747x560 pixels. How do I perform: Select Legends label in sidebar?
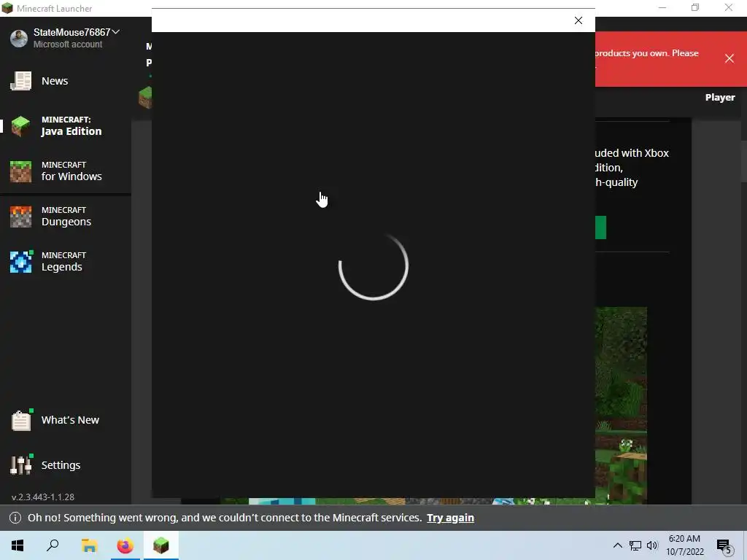[62, 267]
